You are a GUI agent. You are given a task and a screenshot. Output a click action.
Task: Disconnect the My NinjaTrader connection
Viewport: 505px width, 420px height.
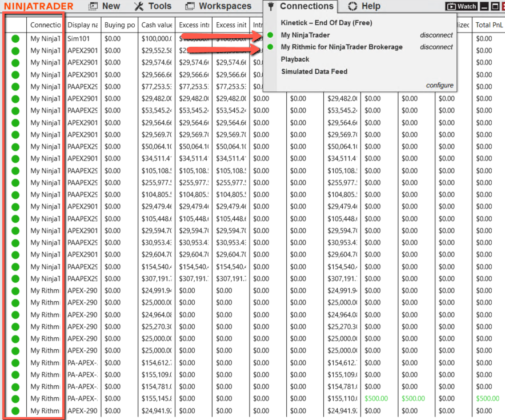(436, 35)
